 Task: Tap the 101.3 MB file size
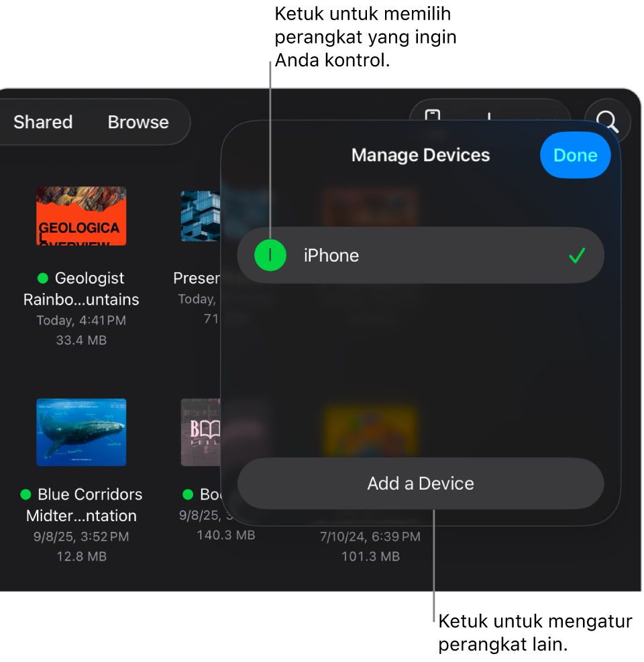pyautogui.click(x=370, y=557)
